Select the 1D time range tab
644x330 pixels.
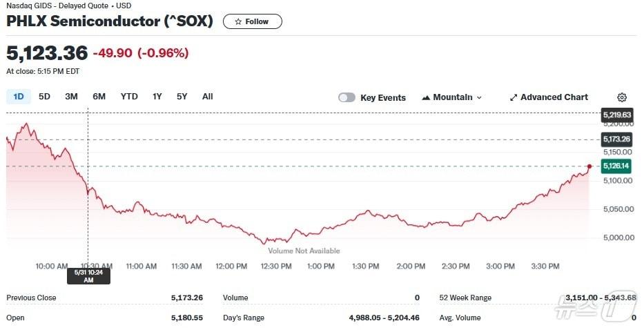19,97
